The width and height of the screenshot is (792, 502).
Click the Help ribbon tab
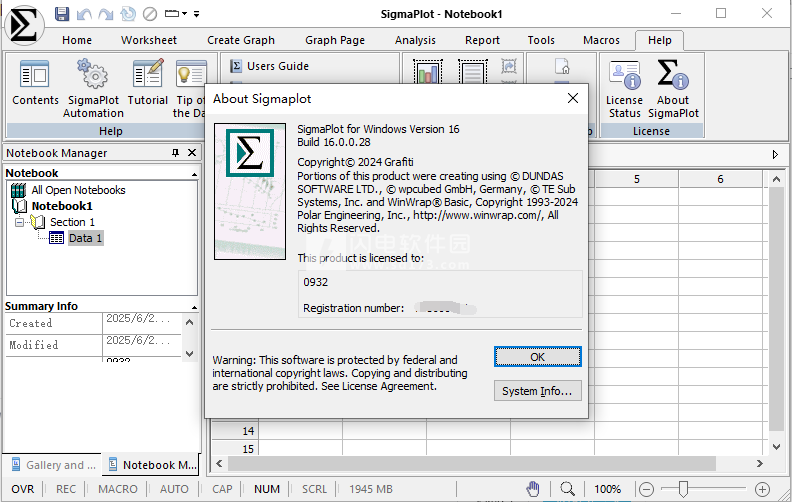point(660,40)
